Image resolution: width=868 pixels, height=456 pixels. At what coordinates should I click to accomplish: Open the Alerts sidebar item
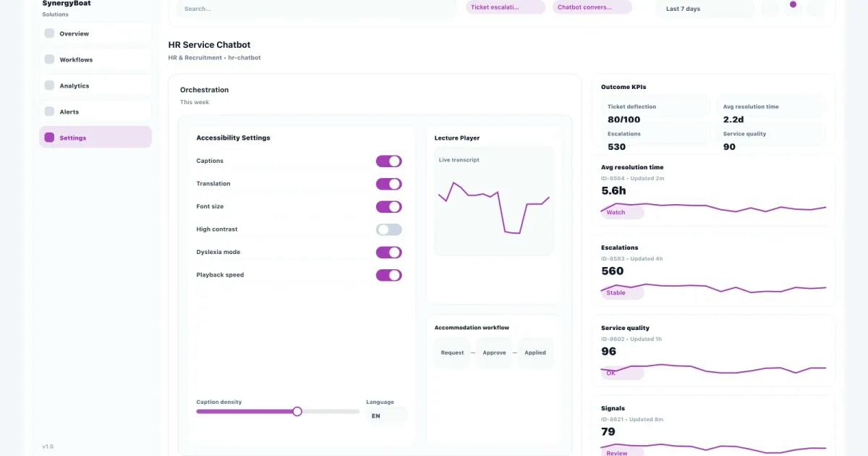tap(95, 111)
